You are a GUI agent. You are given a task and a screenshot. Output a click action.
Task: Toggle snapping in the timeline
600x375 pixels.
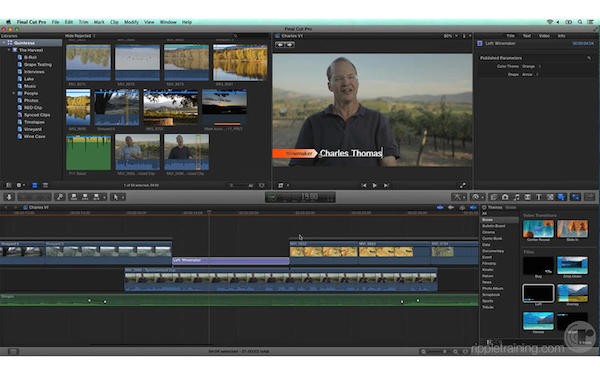point(473,207)
